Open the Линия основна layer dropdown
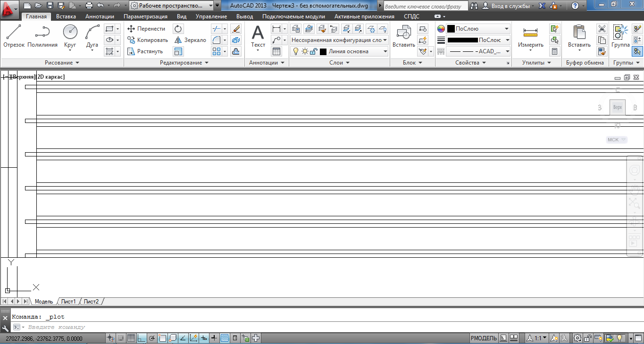 click(x=339, y=51)
